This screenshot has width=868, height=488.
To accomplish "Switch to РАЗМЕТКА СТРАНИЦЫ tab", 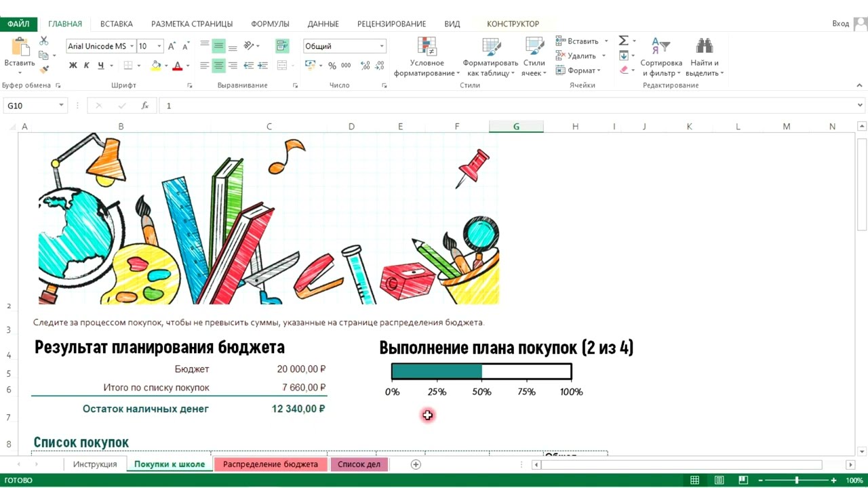I will [x=192, y=24].
